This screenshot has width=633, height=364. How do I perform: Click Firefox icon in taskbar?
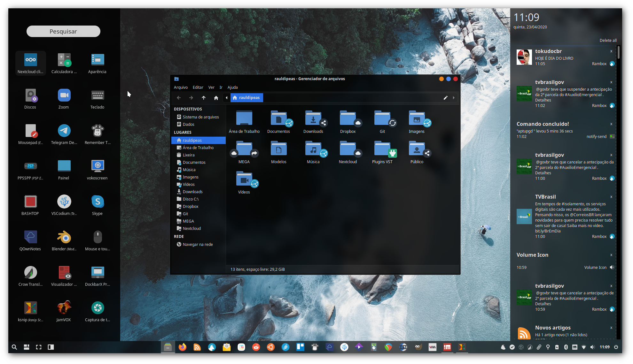click(183, 347)
